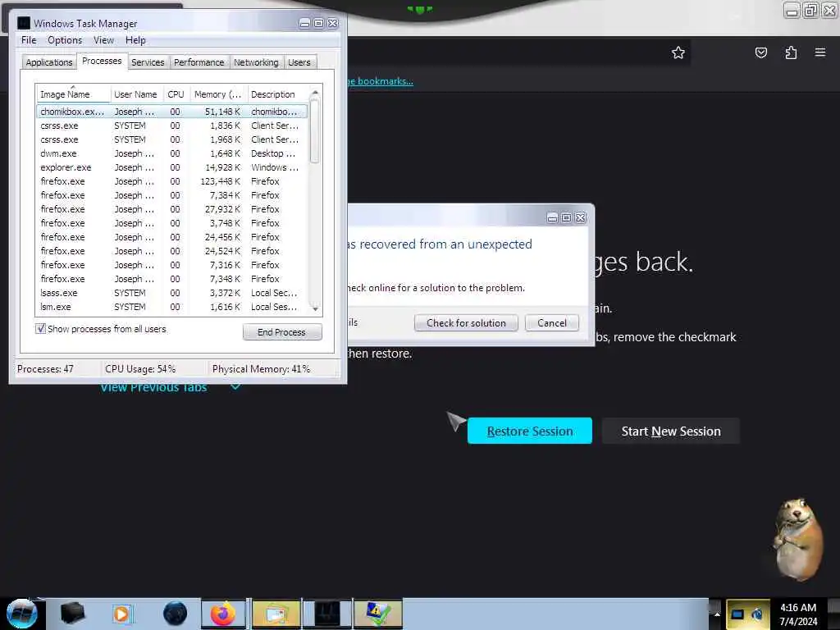
Task: Launch Windows Media Player from taskbar
Action: tap(123, 614)
